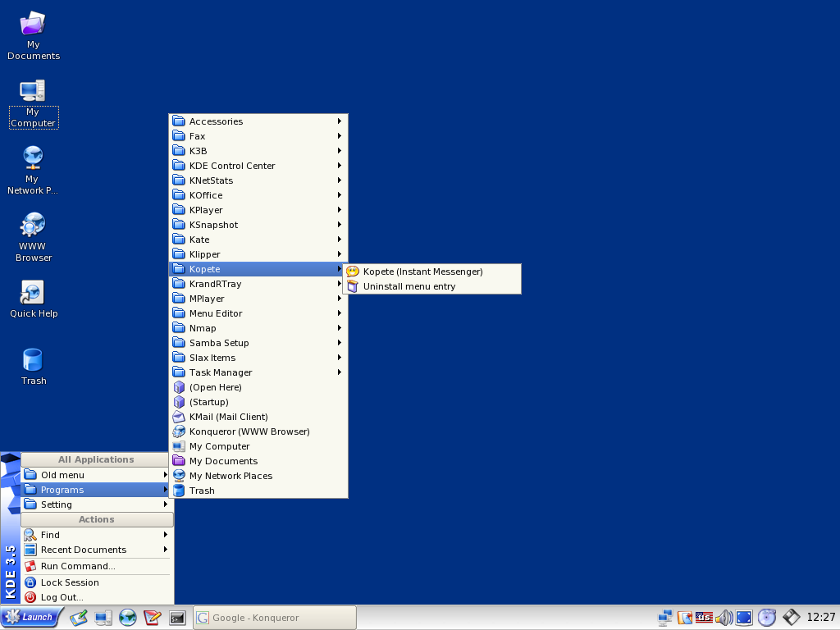840x630 pixels.
Task: Expand the Fax submenu
Action: pyautogui.click(x=258, y=136)
